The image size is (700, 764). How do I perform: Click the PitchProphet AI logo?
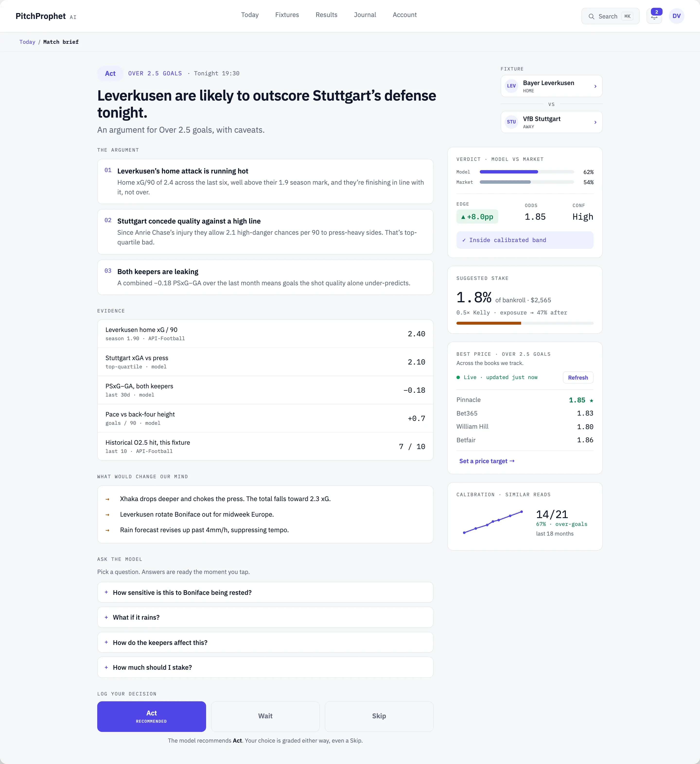tap(46, 16)
